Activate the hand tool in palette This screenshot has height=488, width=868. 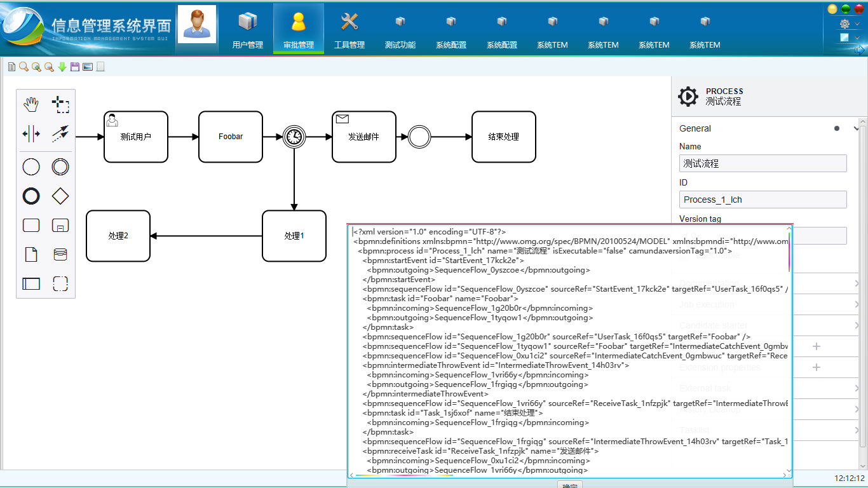(x=31, y=105)
